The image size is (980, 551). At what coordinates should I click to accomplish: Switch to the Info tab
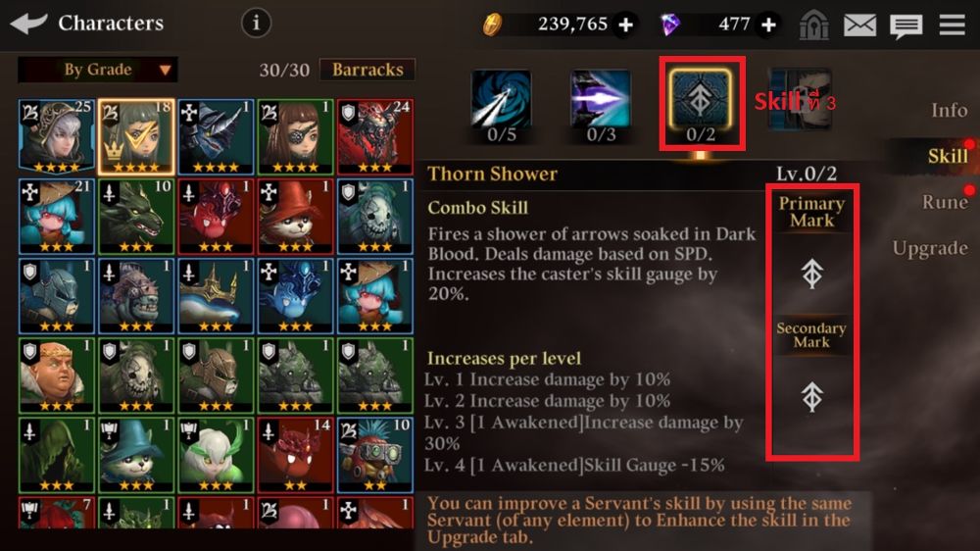click(949, 110)
